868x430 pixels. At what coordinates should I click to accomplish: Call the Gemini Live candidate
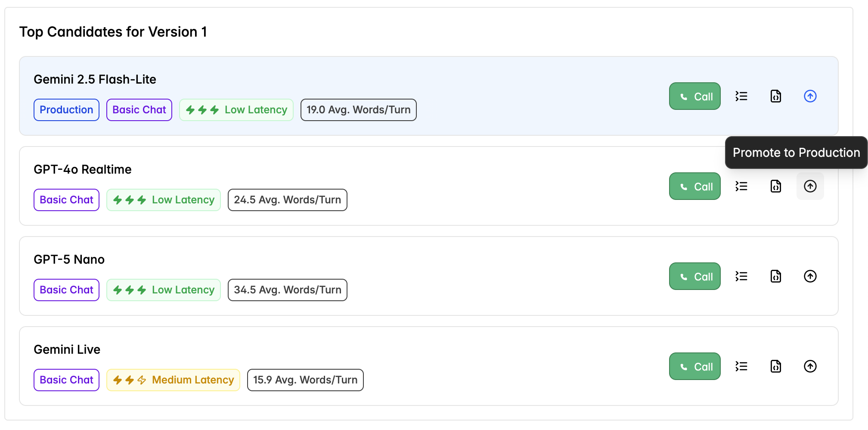point(694,366)
